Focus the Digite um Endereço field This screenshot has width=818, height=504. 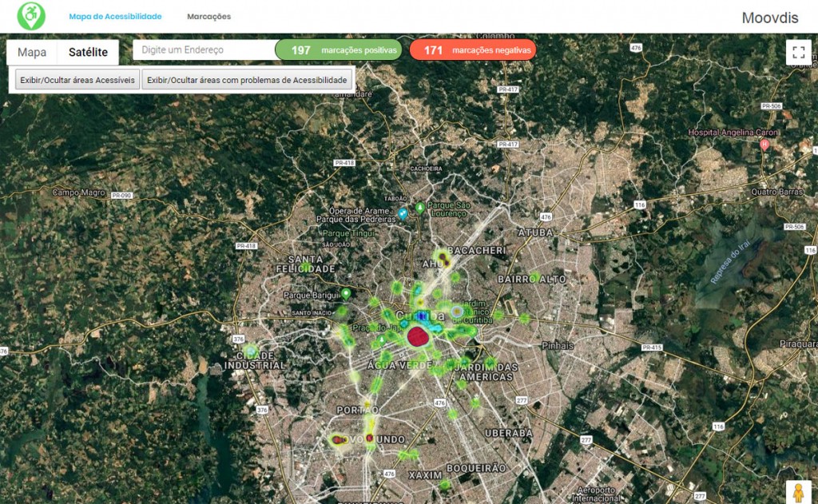(204, 50)
